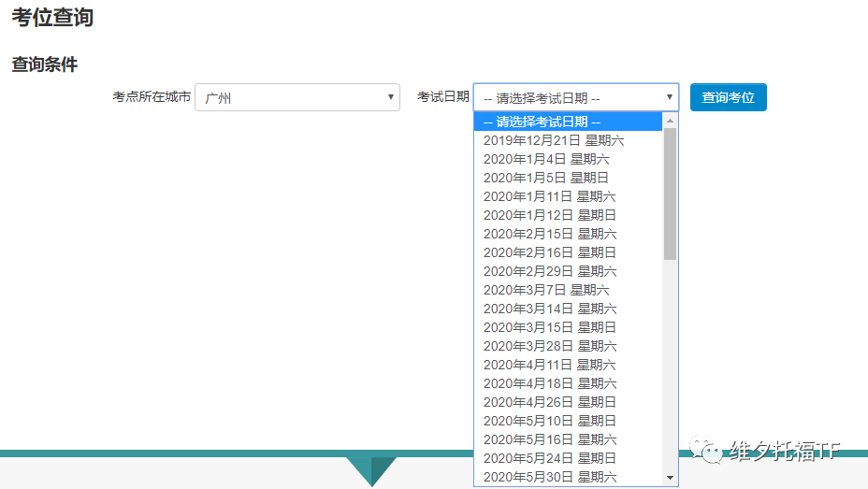Select 2020年2月29日 星期六 option
The image size is (868, 489).
pyautogui.click(x=568, y=271)
